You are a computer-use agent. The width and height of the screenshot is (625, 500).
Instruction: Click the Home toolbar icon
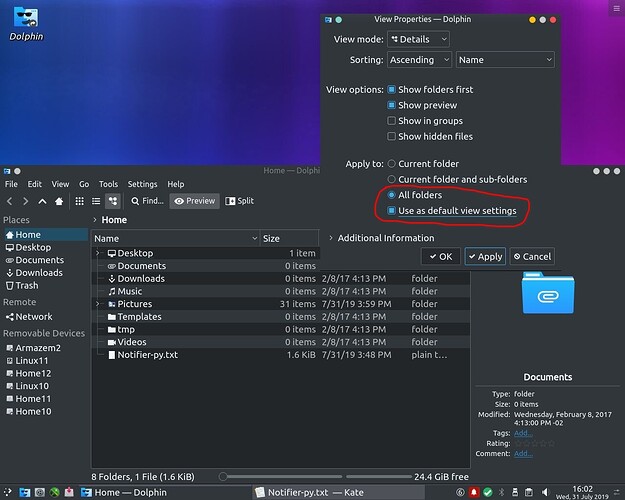(x=60, y=201)
